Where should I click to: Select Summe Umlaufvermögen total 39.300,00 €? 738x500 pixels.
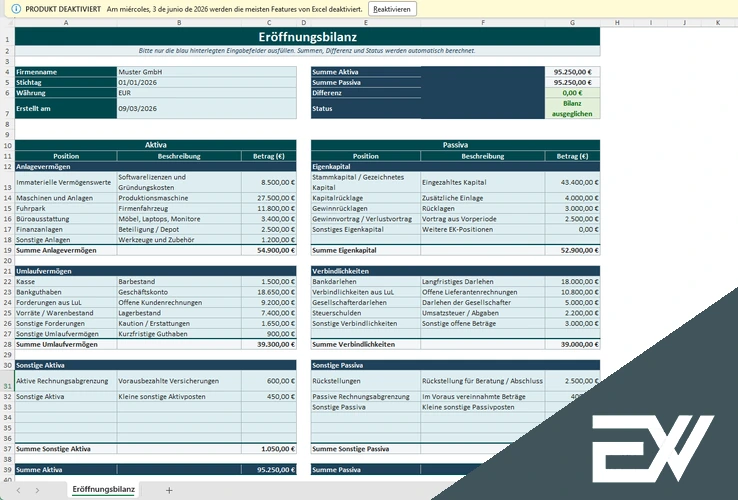(x=269, y=344)
